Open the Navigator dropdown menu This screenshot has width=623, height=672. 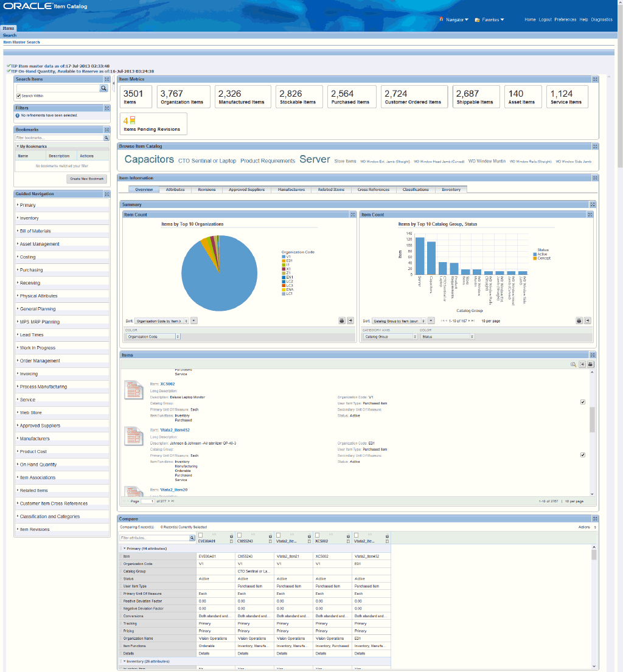457,19
